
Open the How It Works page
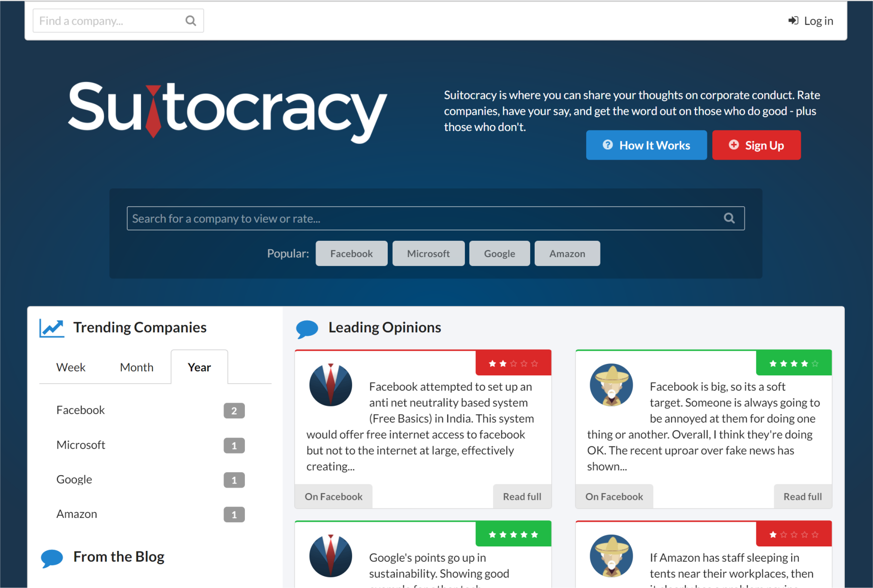[646, 145]
